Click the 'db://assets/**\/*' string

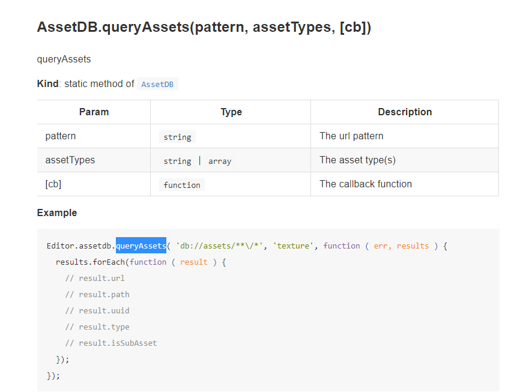click(x=220, y=246)
